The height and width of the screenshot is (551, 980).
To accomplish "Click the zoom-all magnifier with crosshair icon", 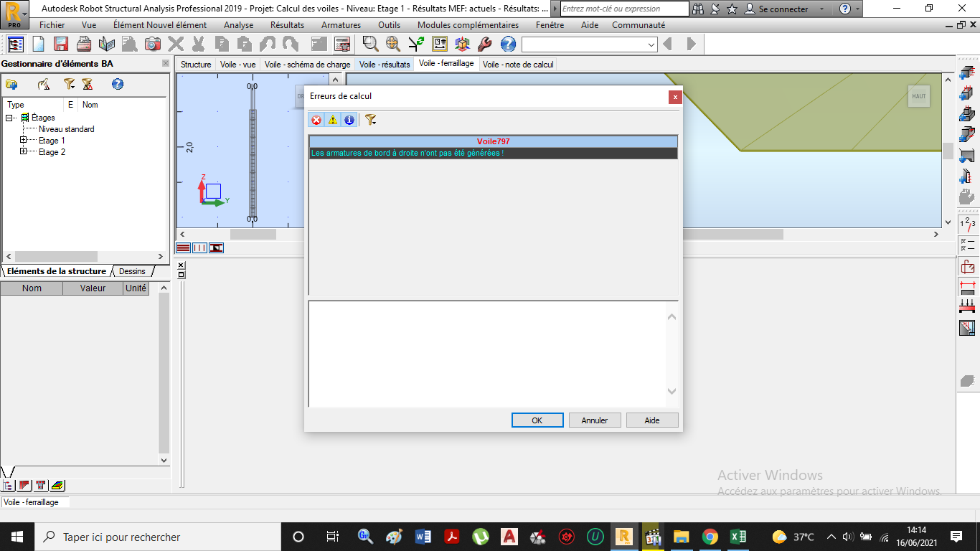I will 393,44.
